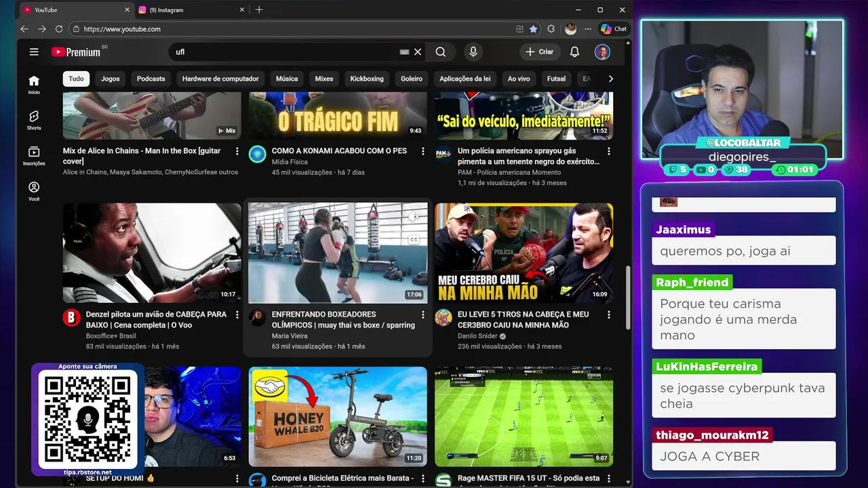The height and width of the screenshot is (488, 868).
Task: Open the Meu Cerebro Caiu thumbnail
Action: pyautogui.click(x=524, y=253)
